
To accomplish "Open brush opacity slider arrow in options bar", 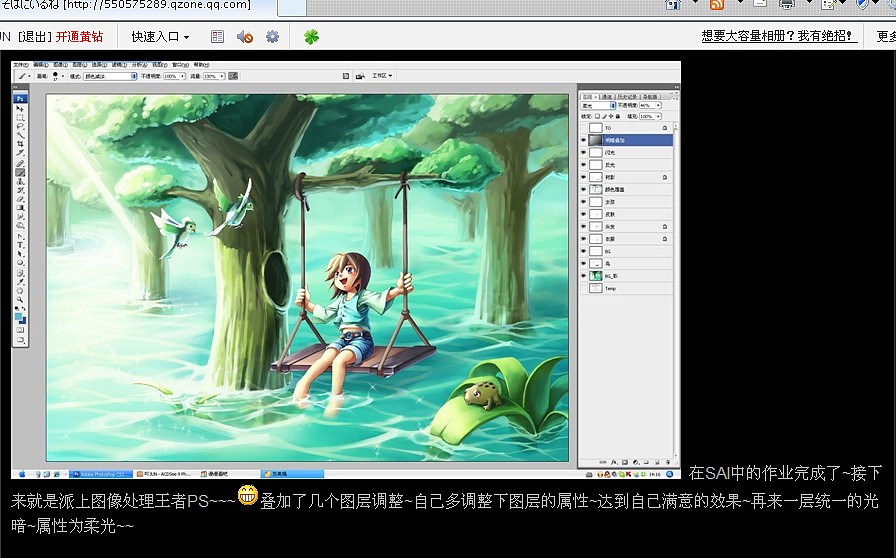I will pos(182,76).
